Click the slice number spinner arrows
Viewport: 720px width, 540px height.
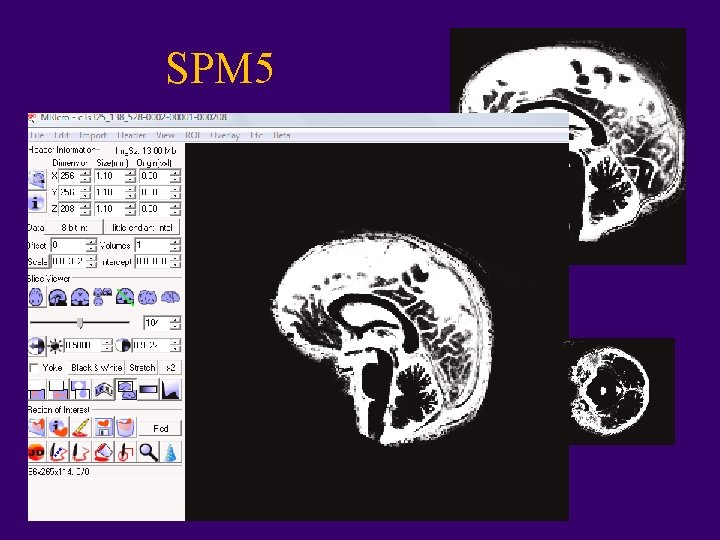point(175,323)
